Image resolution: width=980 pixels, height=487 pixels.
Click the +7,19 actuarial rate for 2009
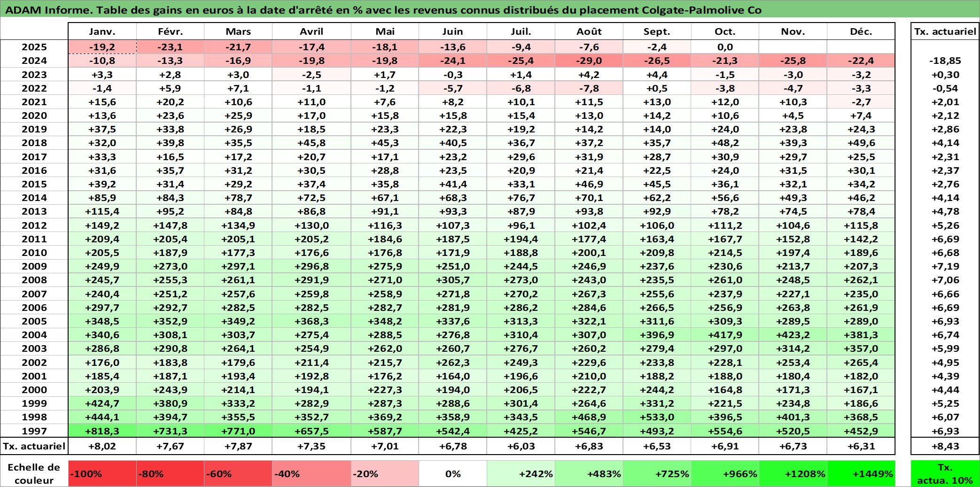click(945, 266)
